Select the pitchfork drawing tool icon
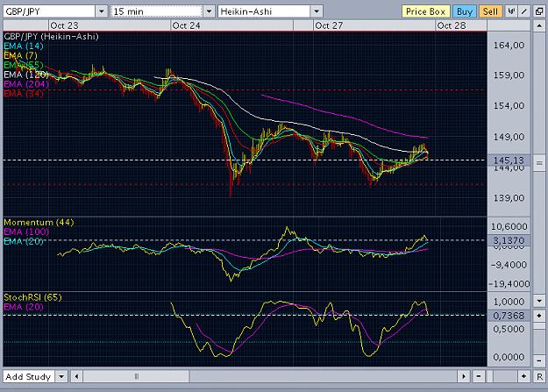 click(511, 11)
